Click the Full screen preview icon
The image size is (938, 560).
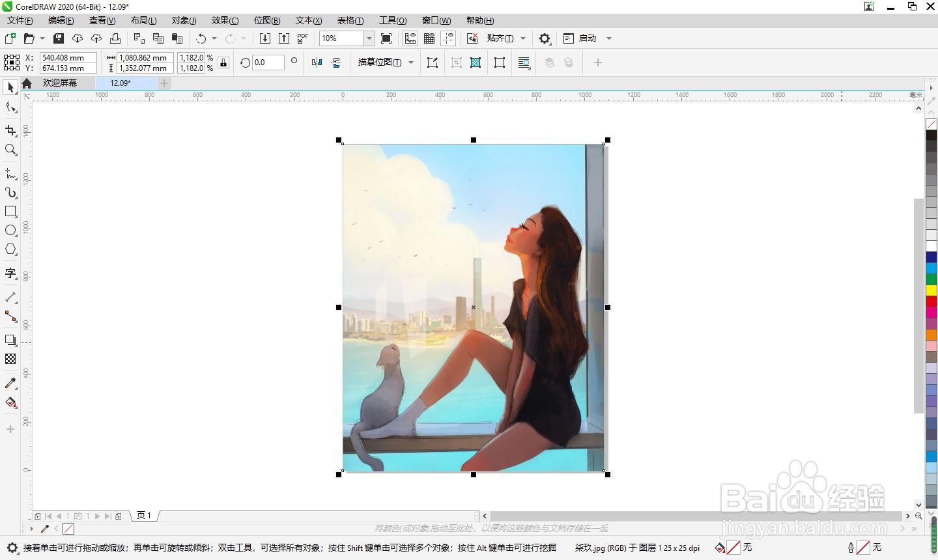pyautogui.click(x=386, y=38)
